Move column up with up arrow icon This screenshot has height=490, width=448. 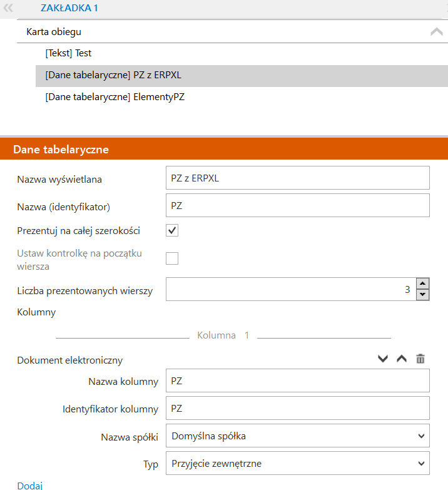[402, 359]
